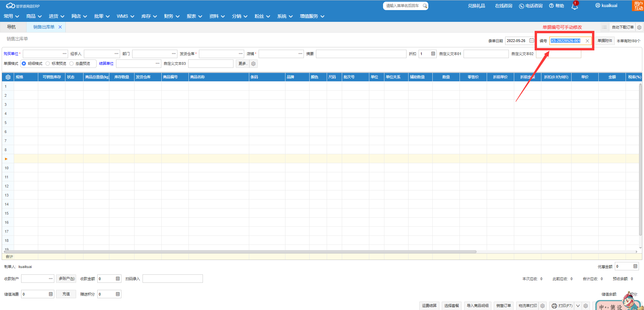Expand the 购买单位 selector ellipsis
This screenshot has width=644, height=310.
64,54
